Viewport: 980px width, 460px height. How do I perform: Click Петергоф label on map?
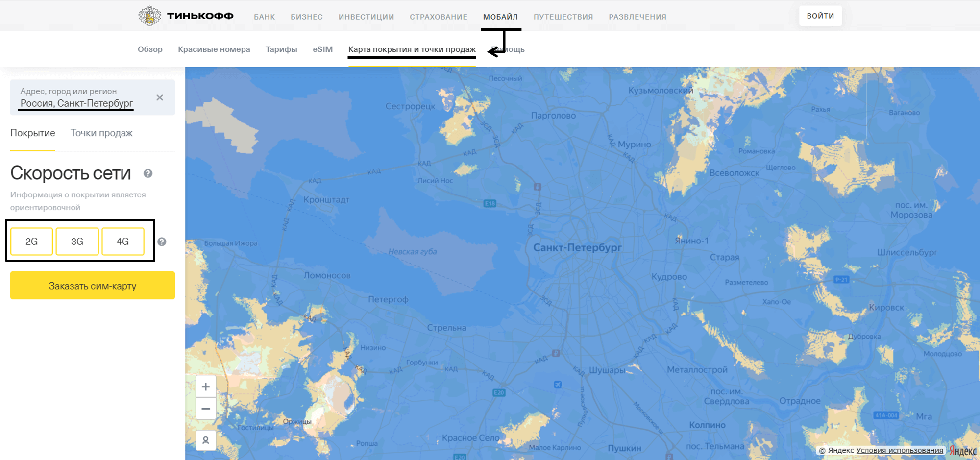tap(388, 299)
